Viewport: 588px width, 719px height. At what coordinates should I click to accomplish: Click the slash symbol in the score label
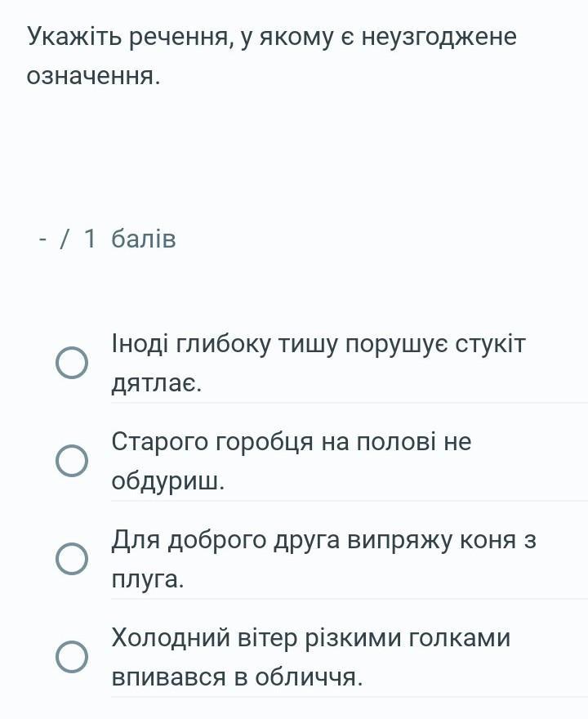pyautogui.click(x=65, y=239)
